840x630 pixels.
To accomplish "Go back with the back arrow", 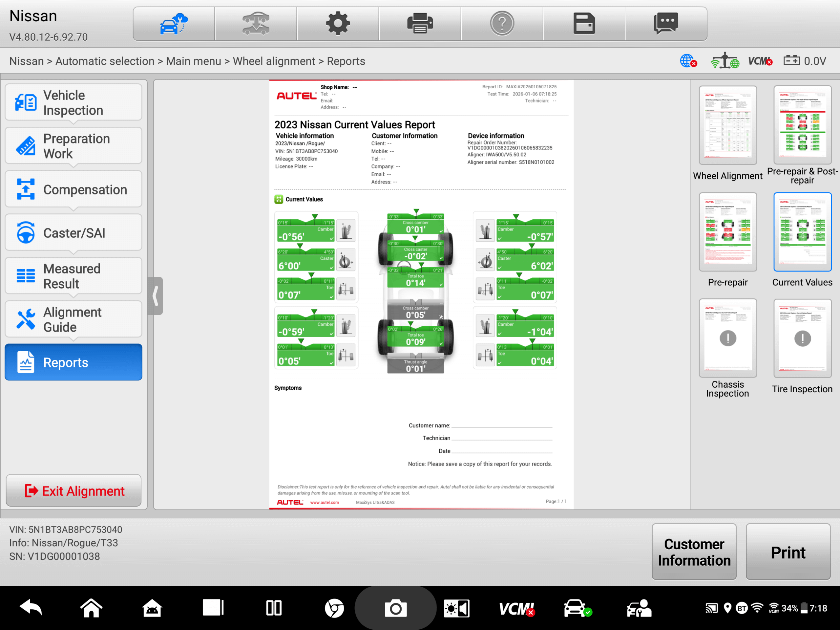I will pos(31,608).
